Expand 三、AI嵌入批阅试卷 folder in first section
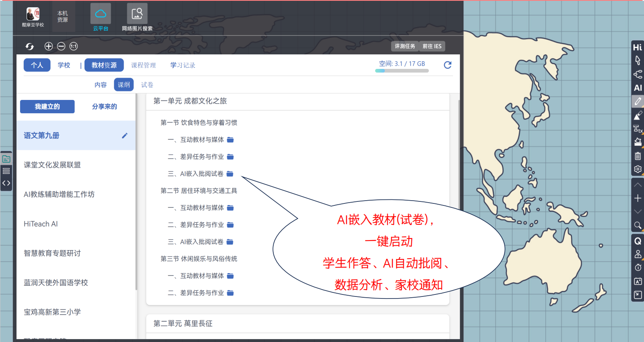644x342 pixels. pos(230,174)
